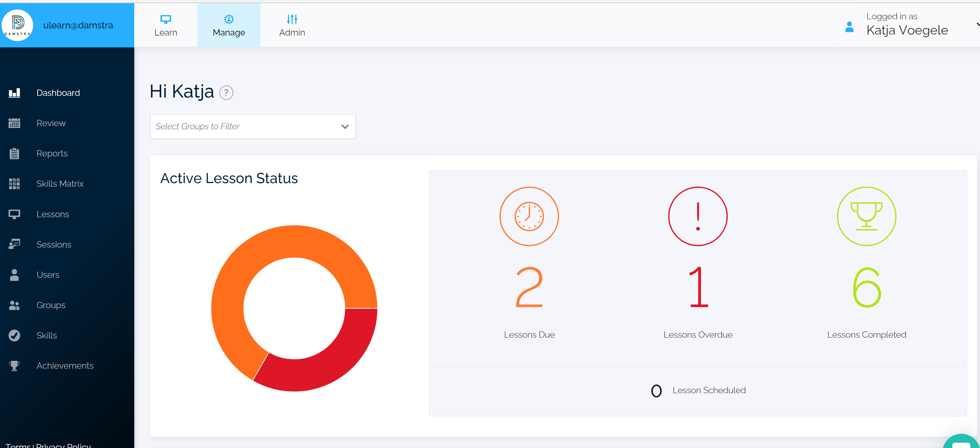The height and width of the screenshot is (448, 980).
Task: Go to Groups in sidebar
Action: point(51,305)
